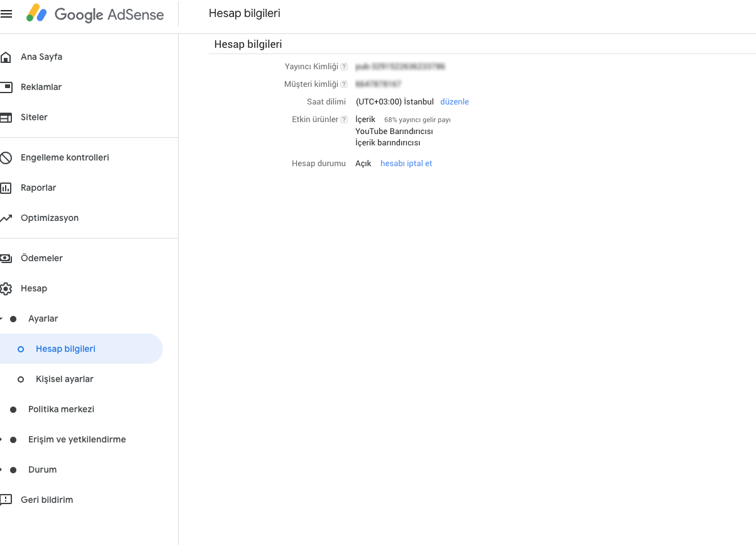
Task: Click the Ödemeler payments icon
Action: pyautogui.click(x=6, y=258)
